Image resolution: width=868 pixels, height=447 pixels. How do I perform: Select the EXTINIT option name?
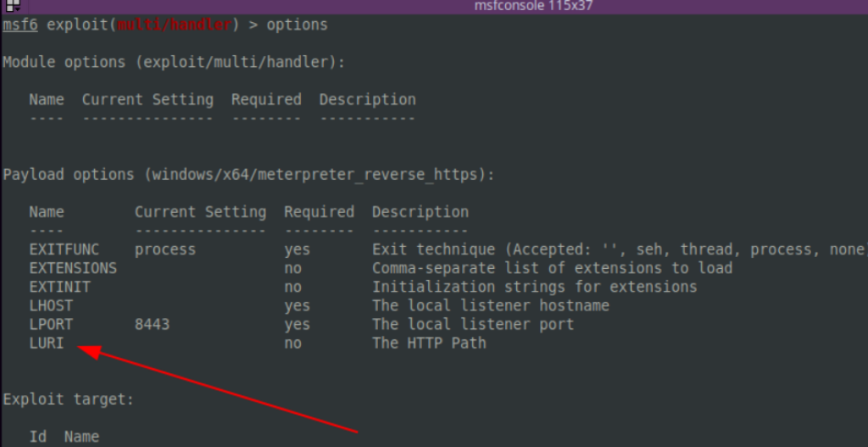(x=59, y=287)
